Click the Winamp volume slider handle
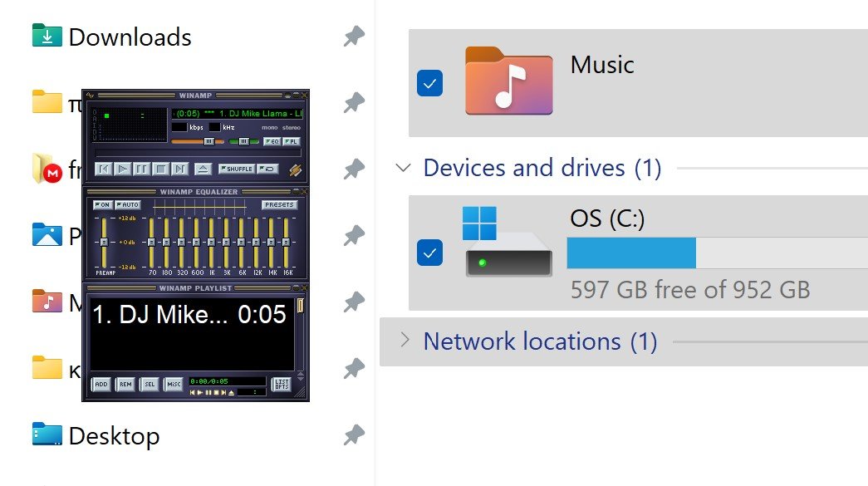Viewport: 868px width, 486px height. [x=208, y=142]
